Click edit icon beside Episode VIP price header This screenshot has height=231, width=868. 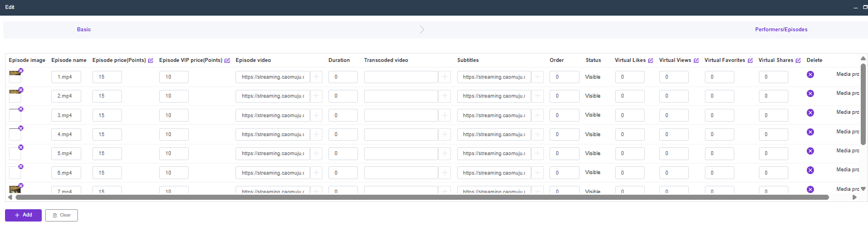(227, 60)
